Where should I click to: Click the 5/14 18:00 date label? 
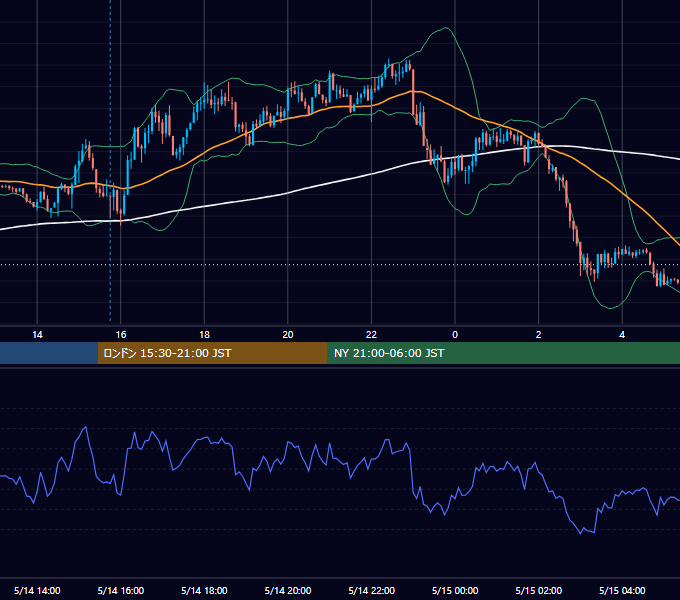[204, 590]
